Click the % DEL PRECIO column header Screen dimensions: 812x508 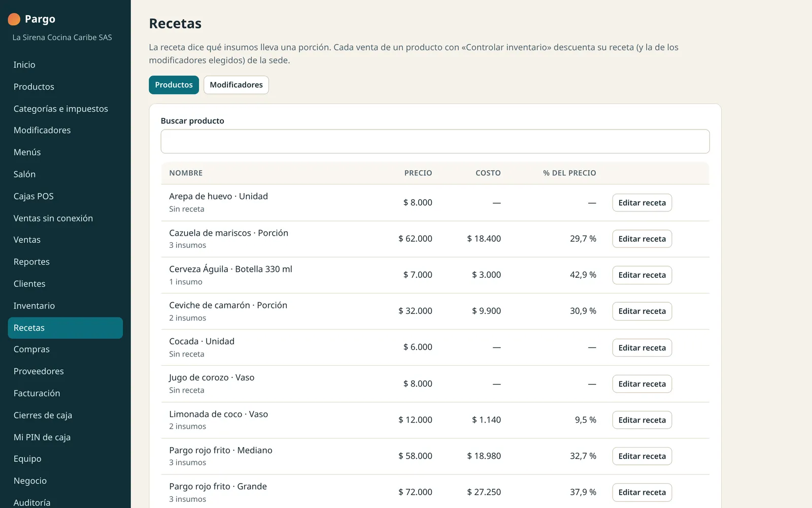[x=569, y=173]
